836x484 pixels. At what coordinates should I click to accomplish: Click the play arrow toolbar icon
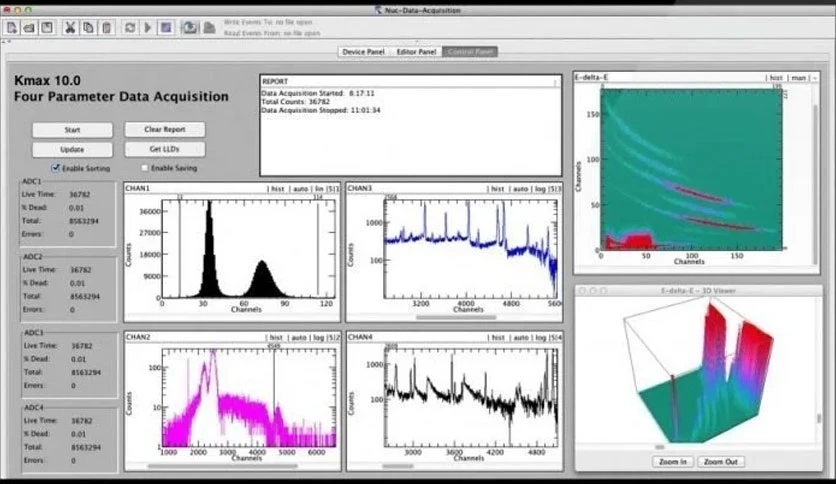click(x=148, y=28)
